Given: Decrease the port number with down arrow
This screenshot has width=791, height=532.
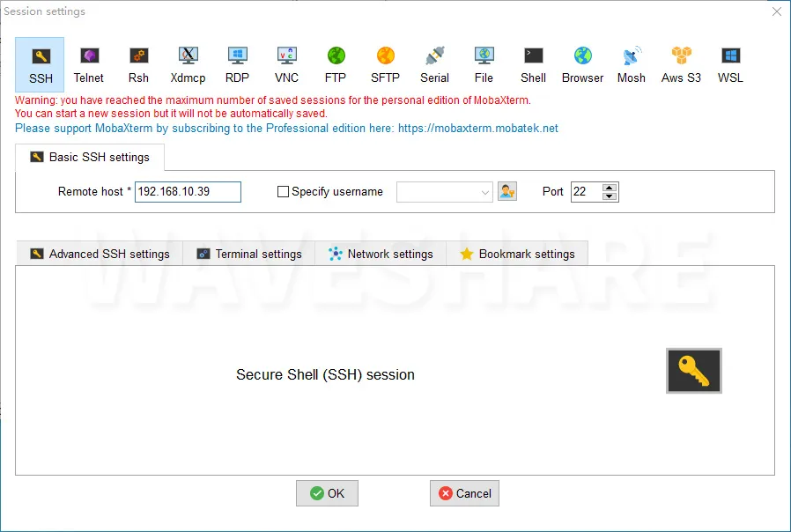Looking at the screenshot, I should pos(610,196).
